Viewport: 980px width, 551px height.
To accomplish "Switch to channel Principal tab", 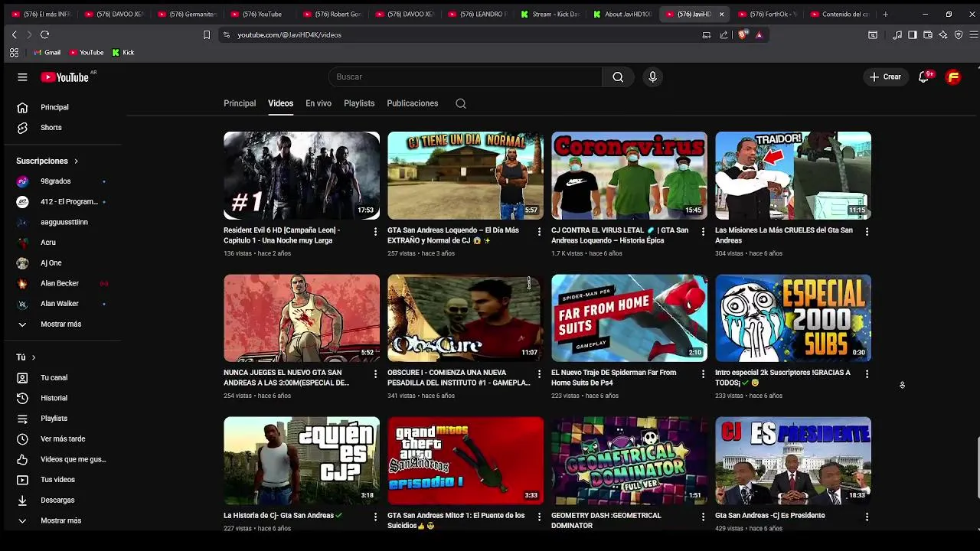I will pos(240,103).
